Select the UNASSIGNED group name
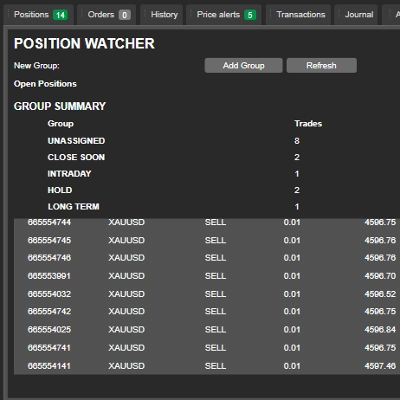Viewport: 400px width, 400px height. tap(76, 141)
